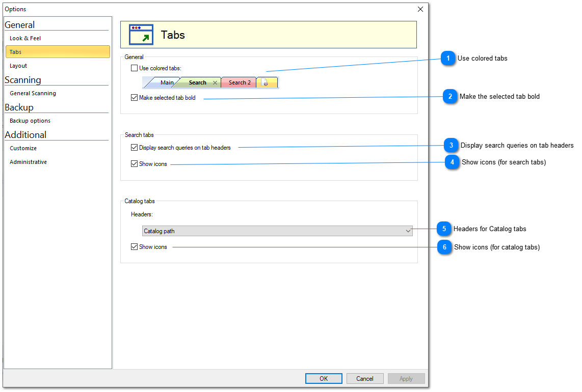Open the Catalog path headers dropdown

point(277,231)
